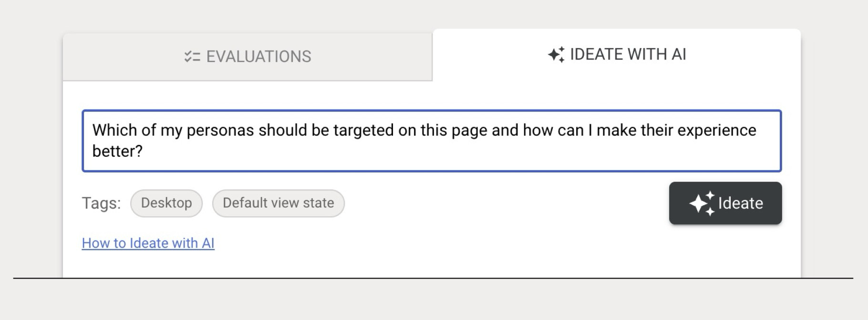This screenshot has height=320, width=868.
Task: Click the checklist icon on Evaluations tab
Action: 192,57
